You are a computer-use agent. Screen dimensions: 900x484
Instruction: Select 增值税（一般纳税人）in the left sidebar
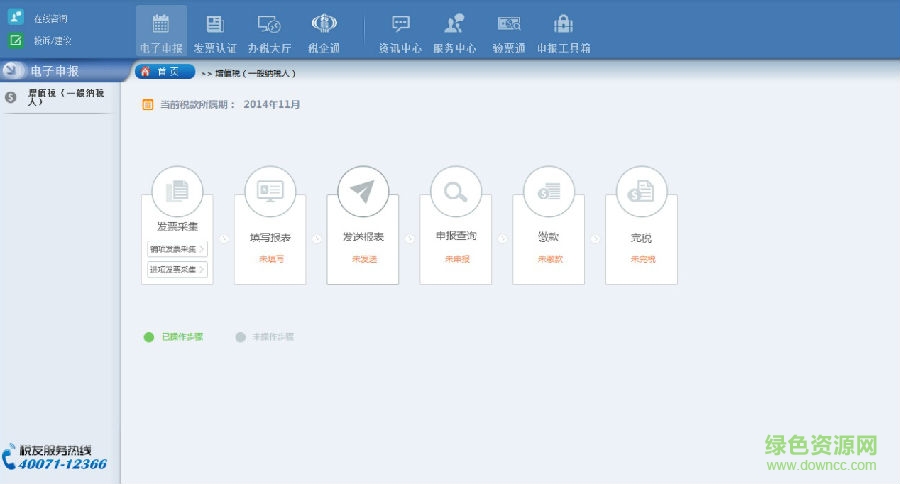coord(60,97)
